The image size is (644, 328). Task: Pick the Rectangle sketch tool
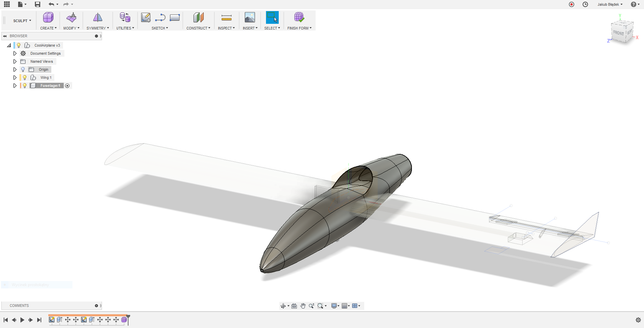click(175, 17)
